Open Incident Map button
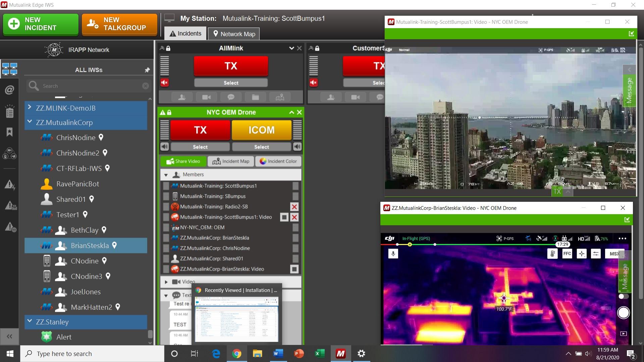 click(x=231, y=161)
